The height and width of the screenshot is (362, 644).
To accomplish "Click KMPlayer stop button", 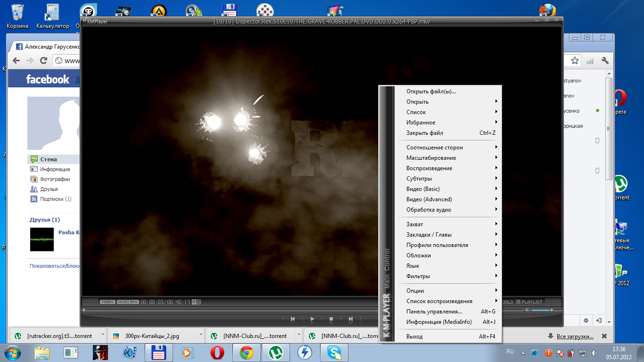I will (x=331, y=319).
